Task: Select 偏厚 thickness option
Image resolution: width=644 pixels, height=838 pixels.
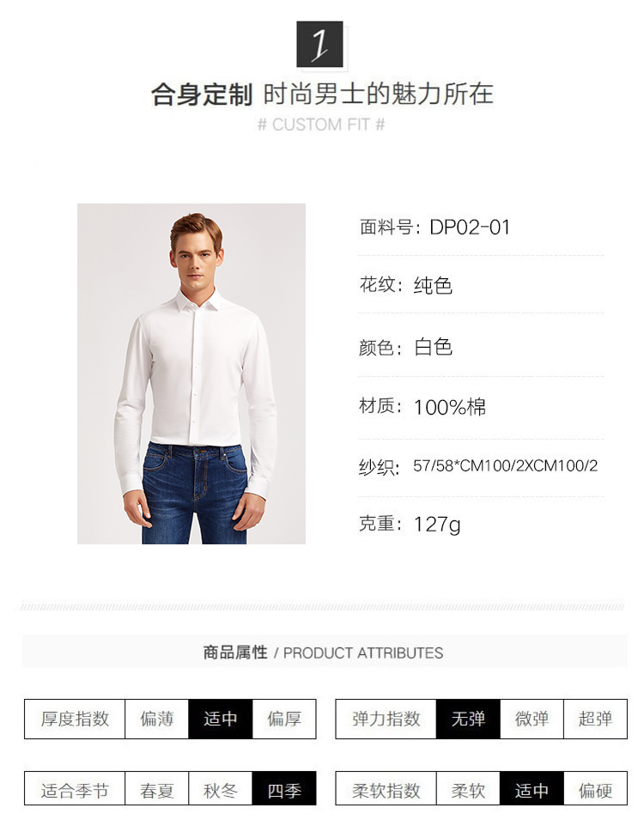Action: [x=284, y=719]
